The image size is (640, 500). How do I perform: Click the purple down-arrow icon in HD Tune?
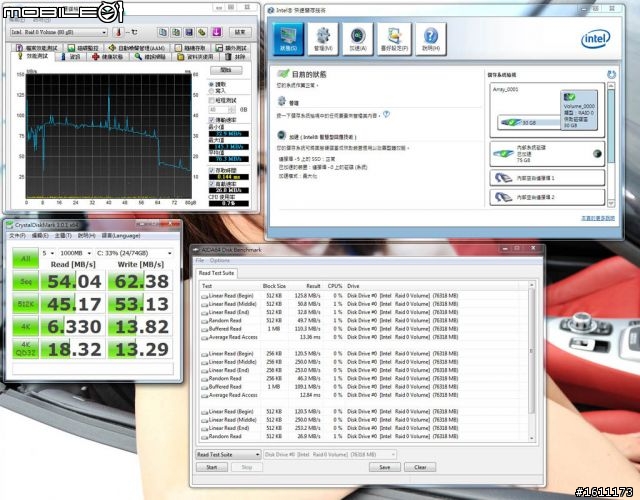(x=216, y=32)
